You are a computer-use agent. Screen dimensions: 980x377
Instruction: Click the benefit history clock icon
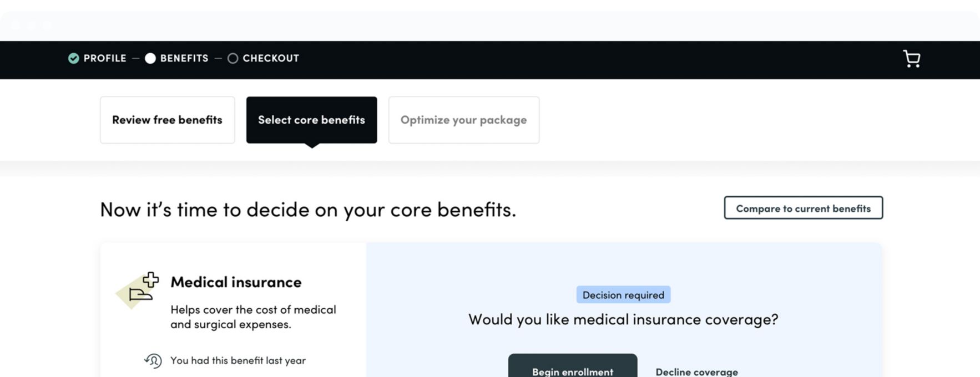point(153,361)
